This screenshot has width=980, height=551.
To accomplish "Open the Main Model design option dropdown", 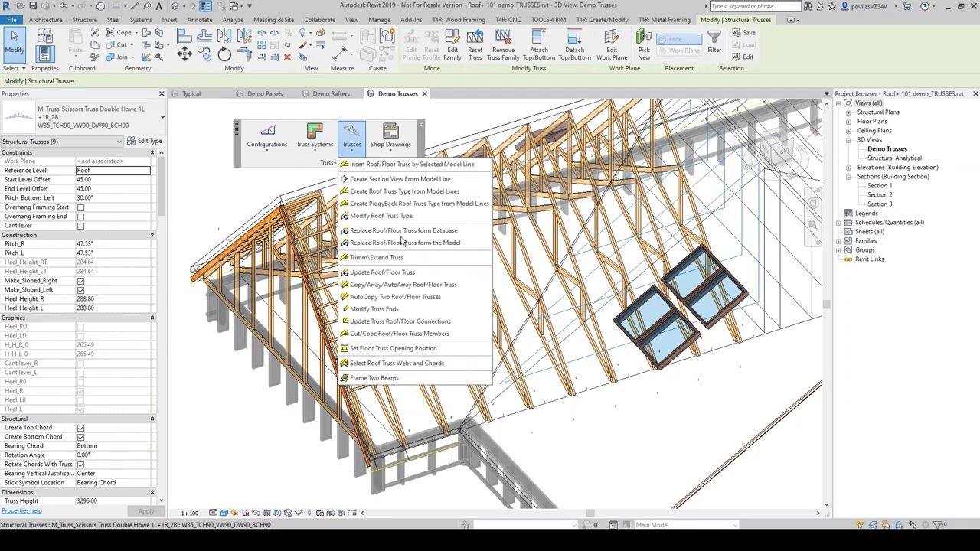I will [685, 525].
